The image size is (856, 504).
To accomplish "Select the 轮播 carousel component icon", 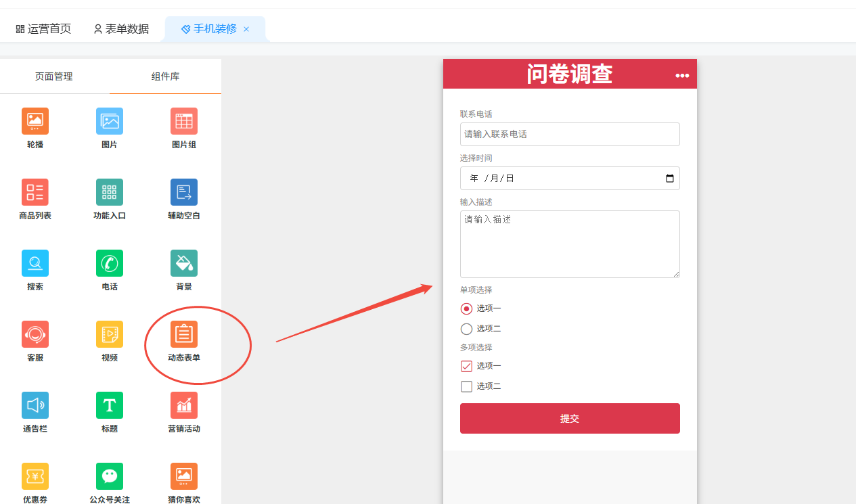I will pyautogui.click(x=35, y=122).
